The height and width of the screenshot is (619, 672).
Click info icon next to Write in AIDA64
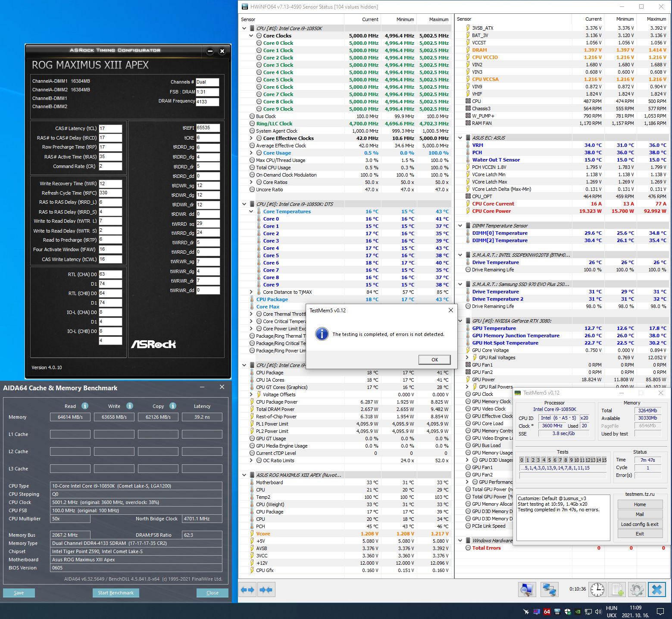(129, 406)
